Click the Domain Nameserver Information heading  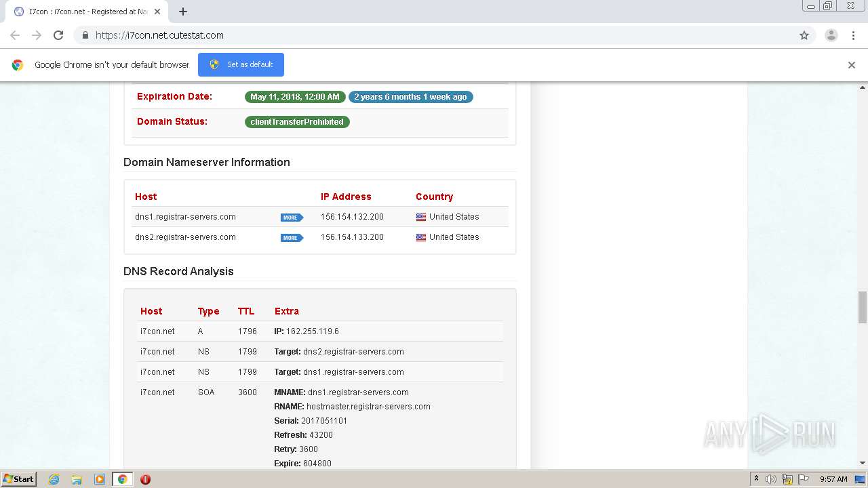point(207,162)
